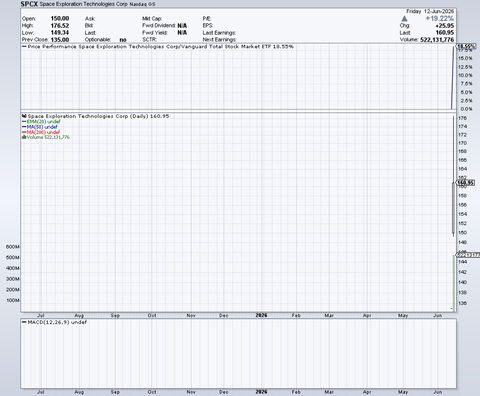This screenshot has height=396, width=480.
Task: Click the 15.0% tick on the performance axis
Action: tap(465, 58)
